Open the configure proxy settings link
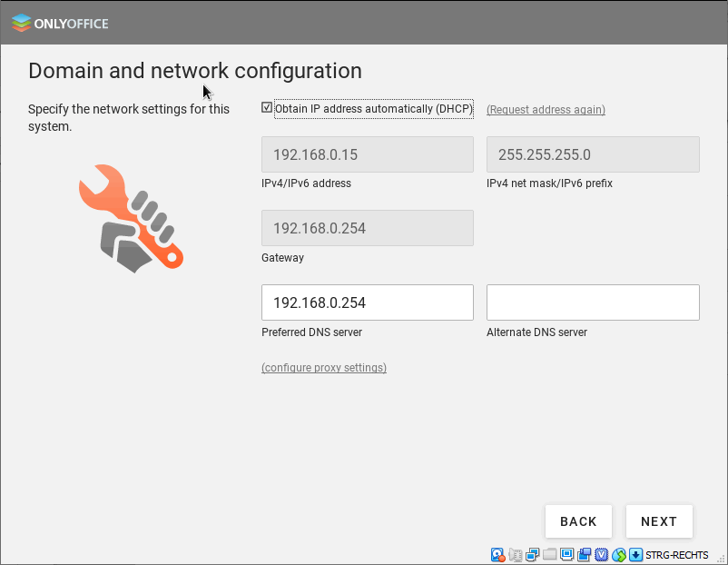728x565 pixels. (324, 368)
